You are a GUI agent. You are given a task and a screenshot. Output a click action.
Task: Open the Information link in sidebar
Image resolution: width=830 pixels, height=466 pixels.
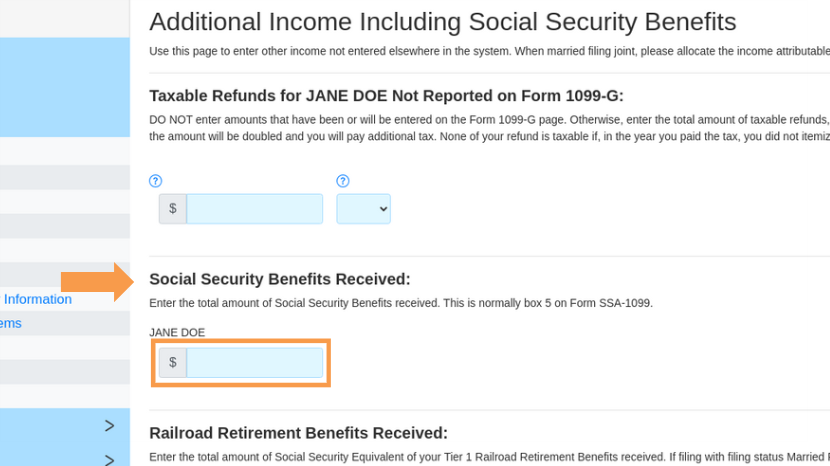pos(38,299)
